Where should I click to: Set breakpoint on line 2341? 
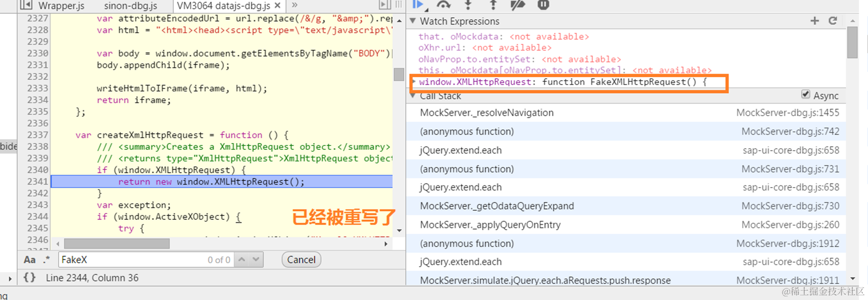click(38, 181)
